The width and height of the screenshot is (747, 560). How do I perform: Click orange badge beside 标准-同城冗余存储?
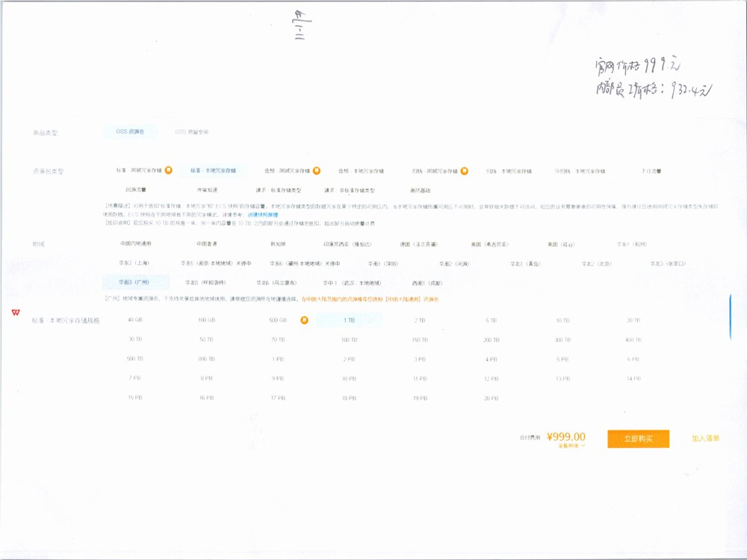click(169, 170)
